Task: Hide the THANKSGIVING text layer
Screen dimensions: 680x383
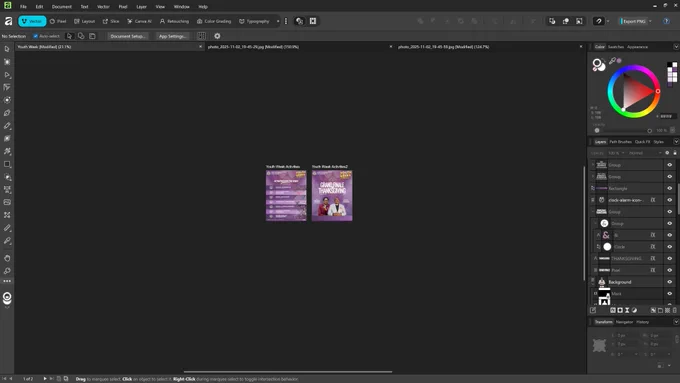Action: point(670,259)
